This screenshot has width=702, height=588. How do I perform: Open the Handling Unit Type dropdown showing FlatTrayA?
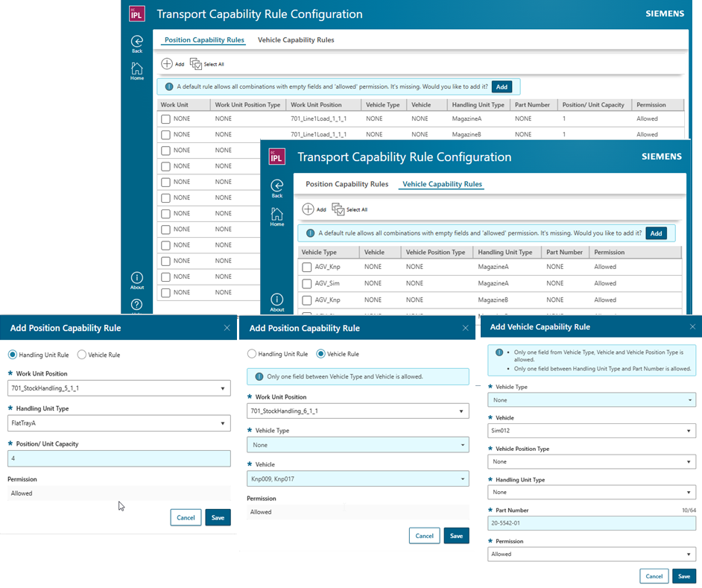point(118,423)
